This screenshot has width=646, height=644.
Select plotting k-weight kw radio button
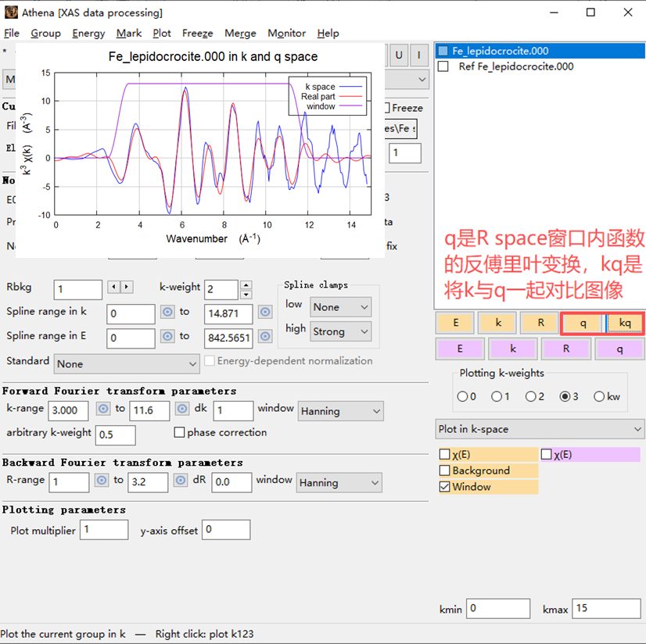click(599, 396)
